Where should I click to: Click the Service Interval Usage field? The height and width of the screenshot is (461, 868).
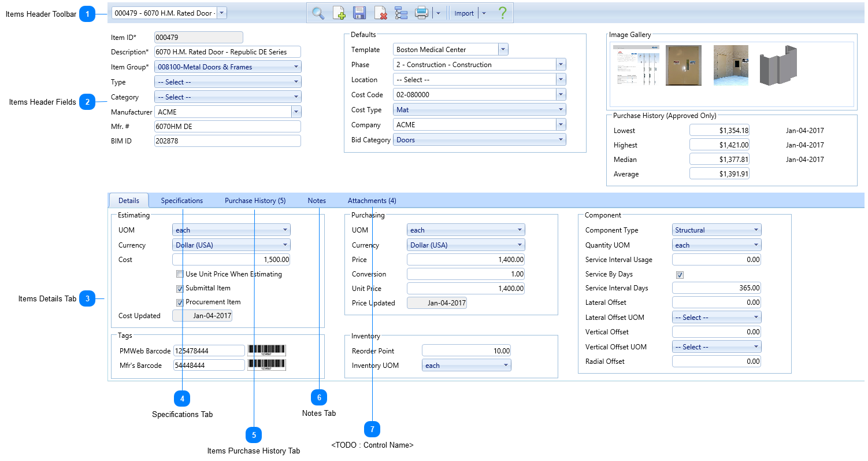717,260
